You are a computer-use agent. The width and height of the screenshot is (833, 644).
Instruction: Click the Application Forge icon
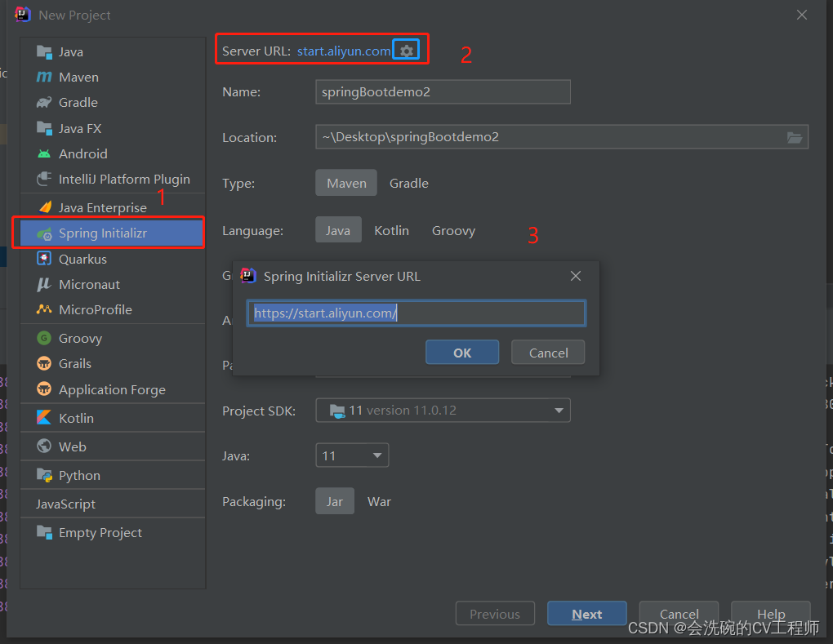tap(44, 389)
